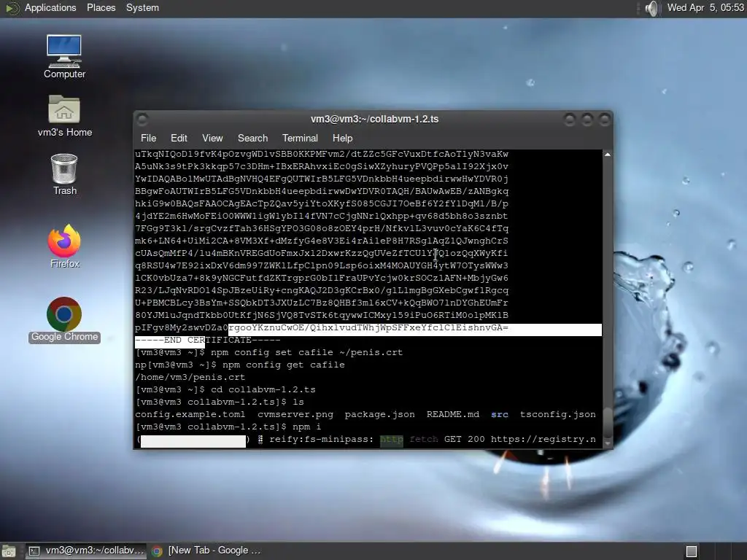Viewport: 747px width, 560px height.
Task: Click the 'npm config set cafile' command line
Action: (269, 352)
